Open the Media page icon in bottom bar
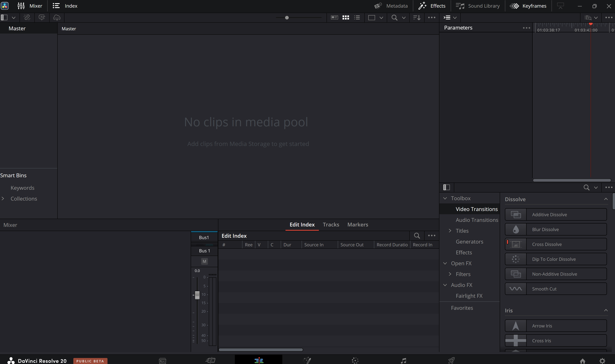This screenshot has width=615, height=364. point(163,361)
